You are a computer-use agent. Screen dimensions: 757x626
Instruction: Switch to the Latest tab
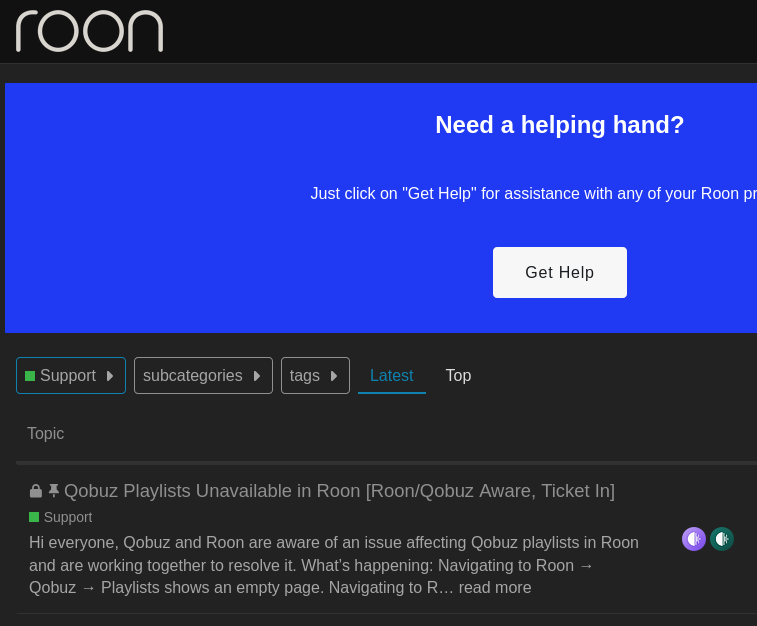[x=392, y=376]
